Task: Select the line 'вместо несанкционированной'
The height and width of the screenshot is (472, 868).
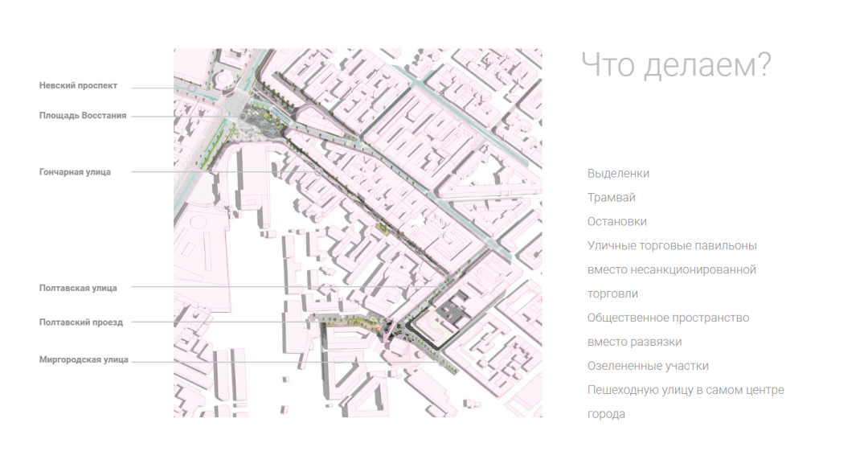Action: click(671, 270)
